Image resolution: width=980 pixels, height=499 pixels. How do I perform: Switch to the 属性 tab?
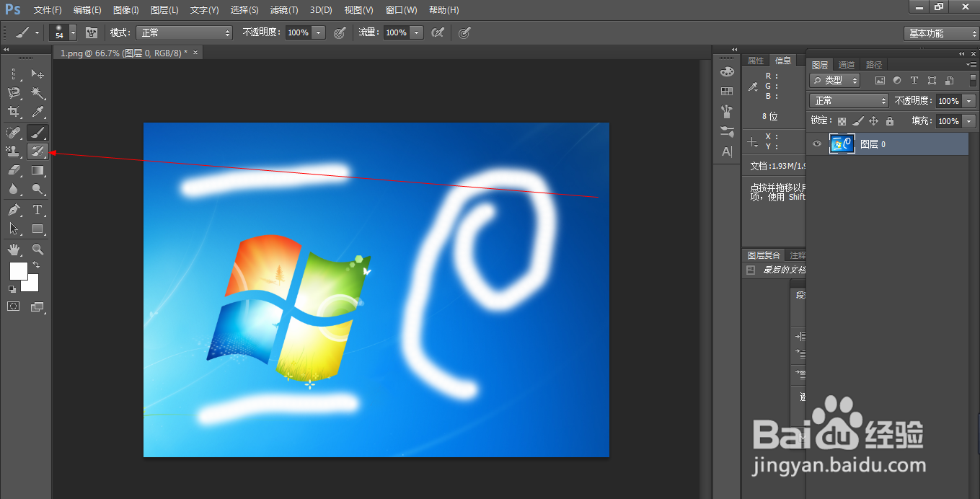click(756, 61)
